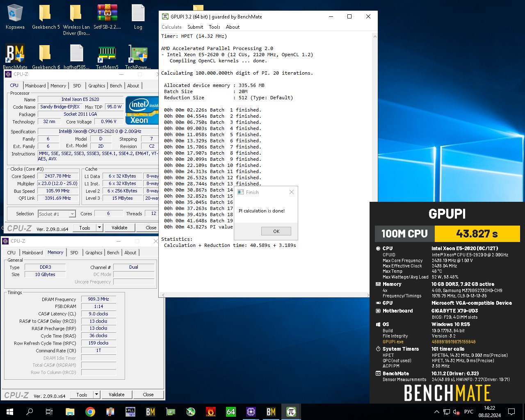525x420 pixels.
Task: Open the Calculate menu in GPUPI
Action: coord(171,27)
